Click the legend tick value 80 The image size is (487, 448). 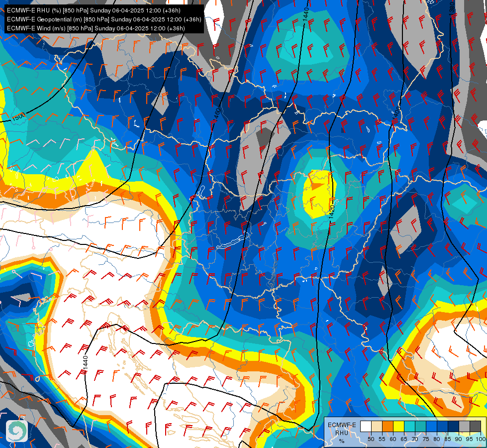pyautogui.click(x=437, y=439)
